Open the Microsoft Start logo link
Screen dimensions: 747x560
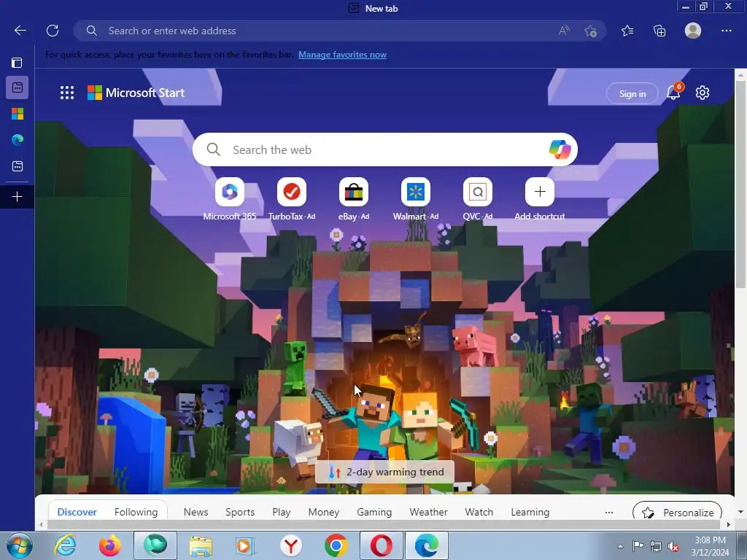tap(136, 93)
